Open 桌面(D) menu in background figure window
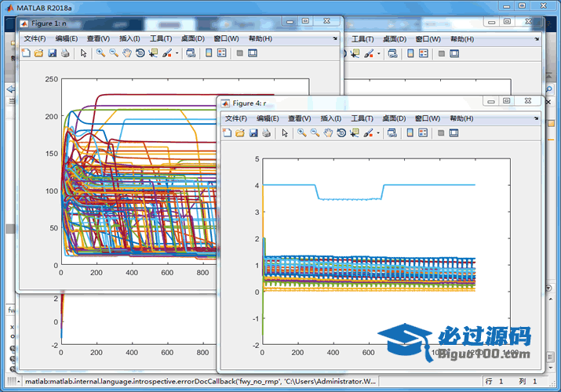Viewport: 561px width, 392px height. tap(395, 39)
